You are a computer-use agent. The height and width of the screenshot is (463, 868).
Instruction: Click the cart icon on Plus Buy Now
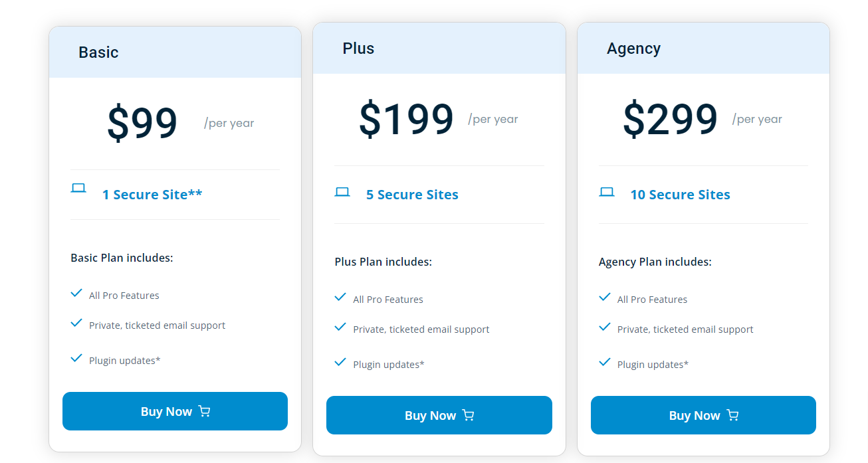(469, 415)
